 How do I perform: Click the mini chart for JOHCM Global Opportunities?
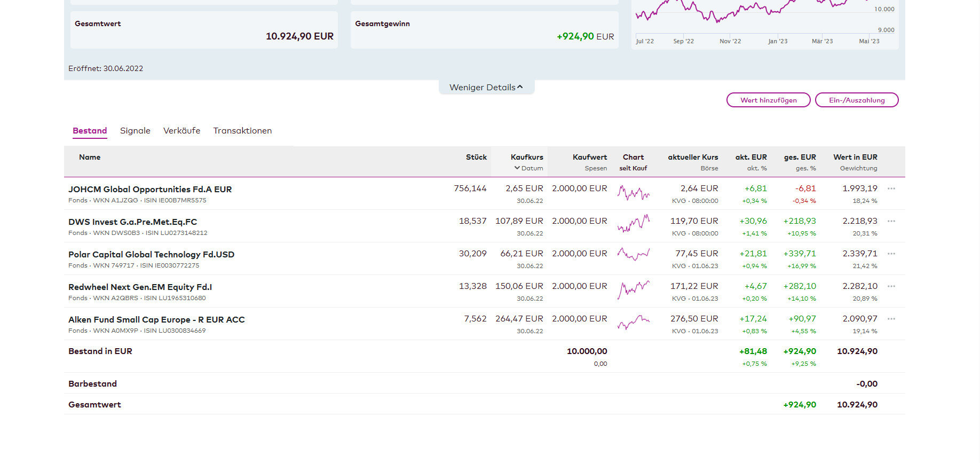point(633,193)
